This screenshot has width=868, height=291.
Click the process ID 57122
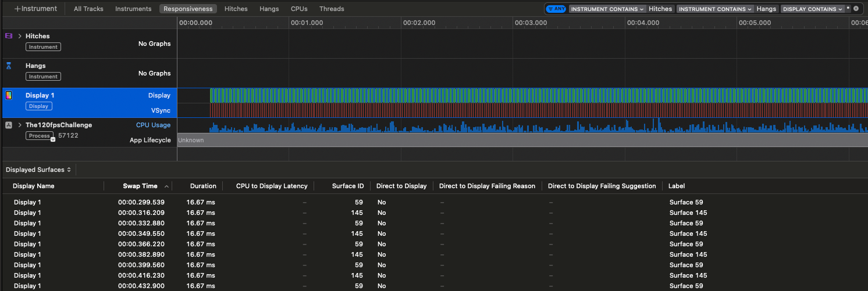coord(68,135)
